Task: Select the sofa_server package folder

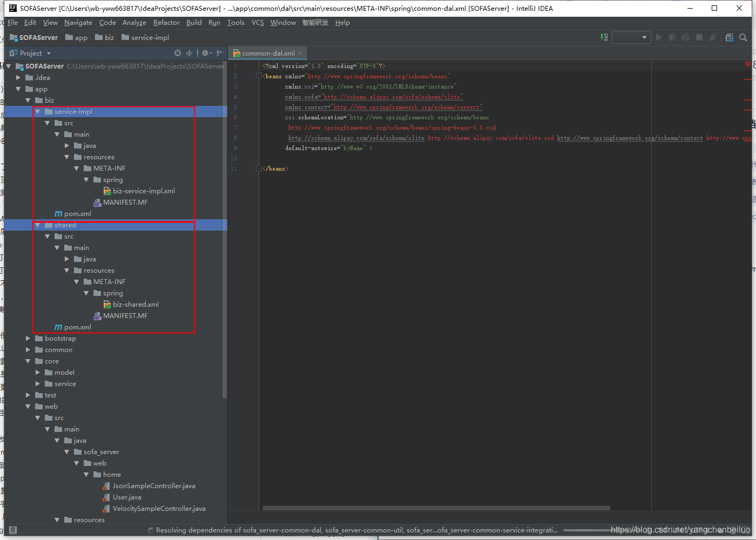Action: 97,452
